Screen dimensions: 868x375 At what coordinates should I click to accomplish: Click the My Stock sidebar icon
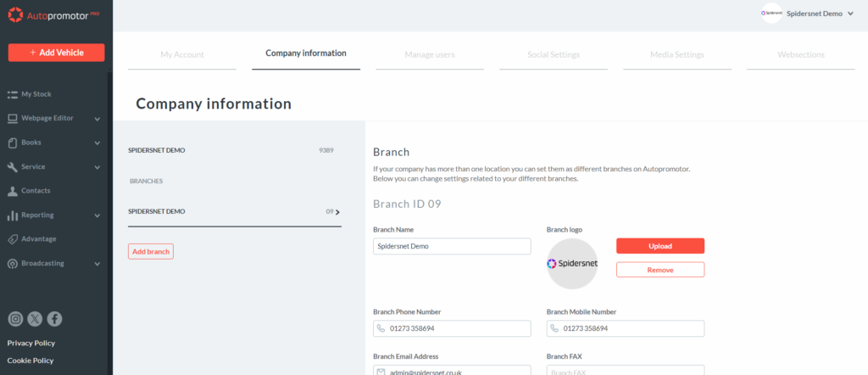pos(13,94)
